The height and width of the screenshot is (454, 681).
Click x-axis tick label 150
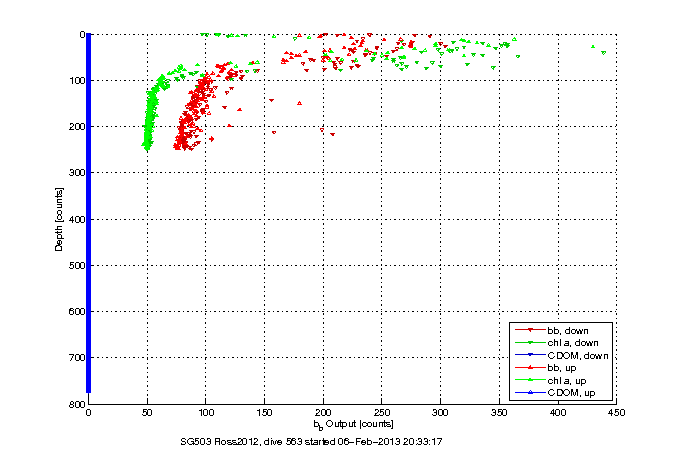tap(264, 412)
